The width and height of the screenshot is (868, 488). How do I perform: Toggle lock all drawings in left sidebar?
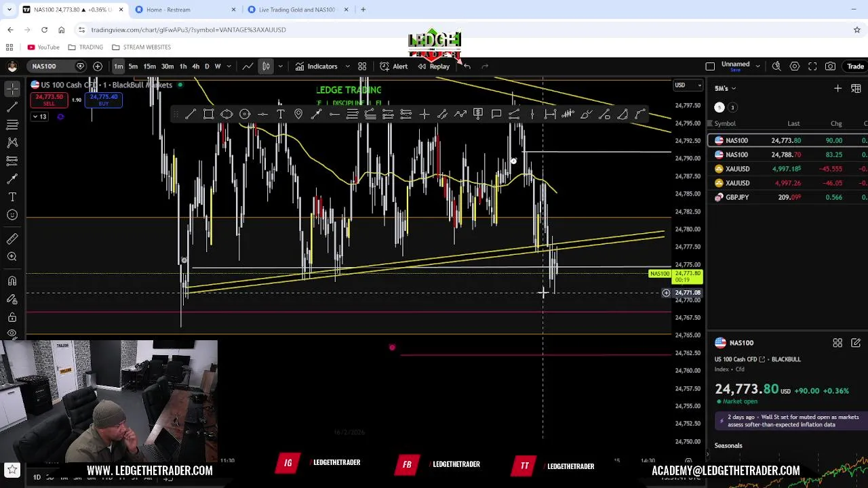(12, 317)
